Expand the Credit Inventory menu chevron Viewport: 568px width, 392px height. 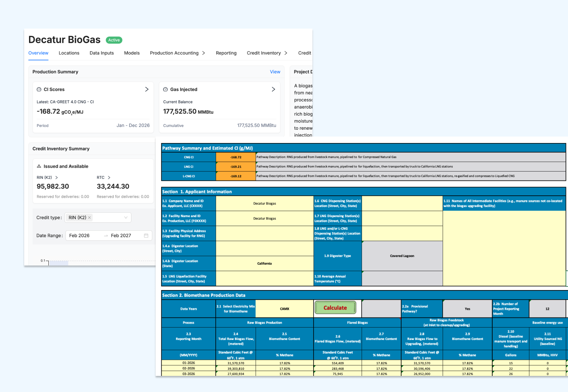click(x=286, y=53)
